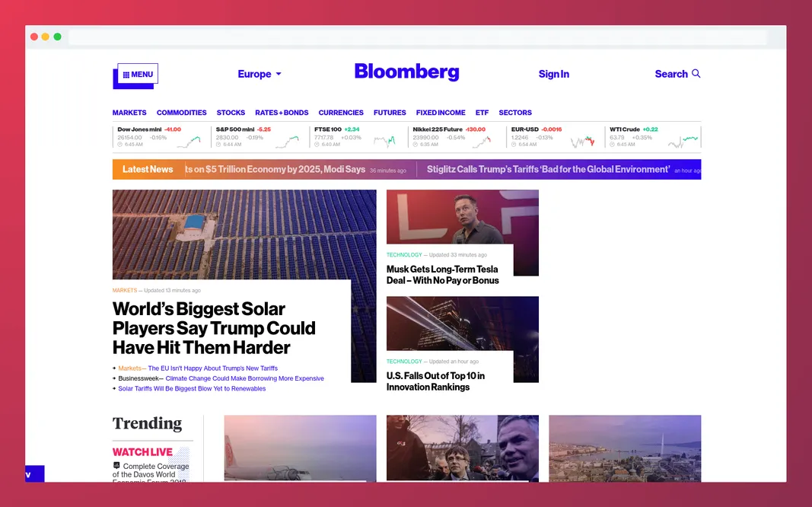Click the Dow Jones mini sparkline chart
Viewport: 812px width, 507px height.
(x=189, y=142)
